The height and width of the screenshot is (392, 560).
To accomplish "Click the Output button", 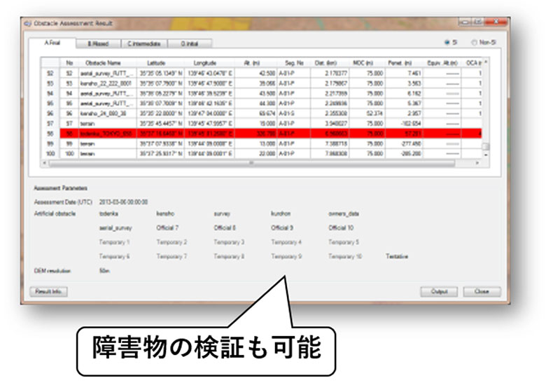I will [x=438, y=292].
